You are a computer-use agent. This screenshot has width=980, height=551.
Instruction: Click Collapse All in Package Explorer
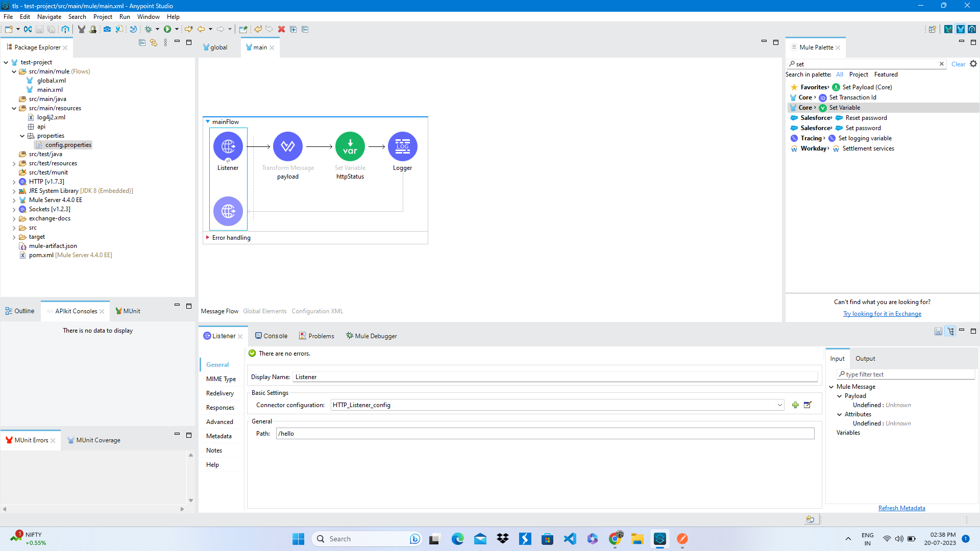pos(142,42)
